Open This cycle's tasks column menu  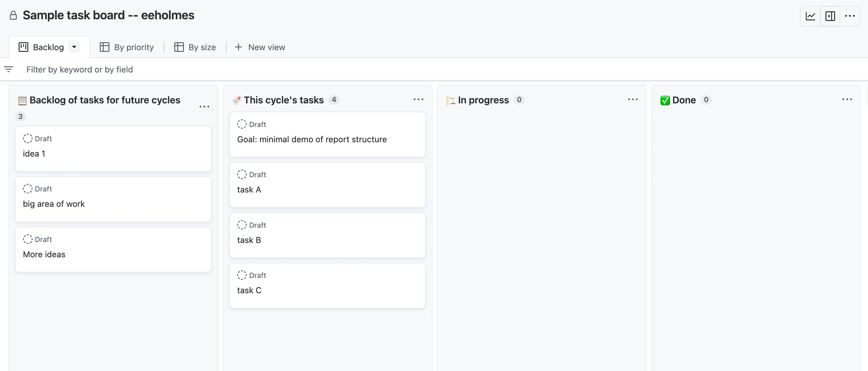coord(418,99)
